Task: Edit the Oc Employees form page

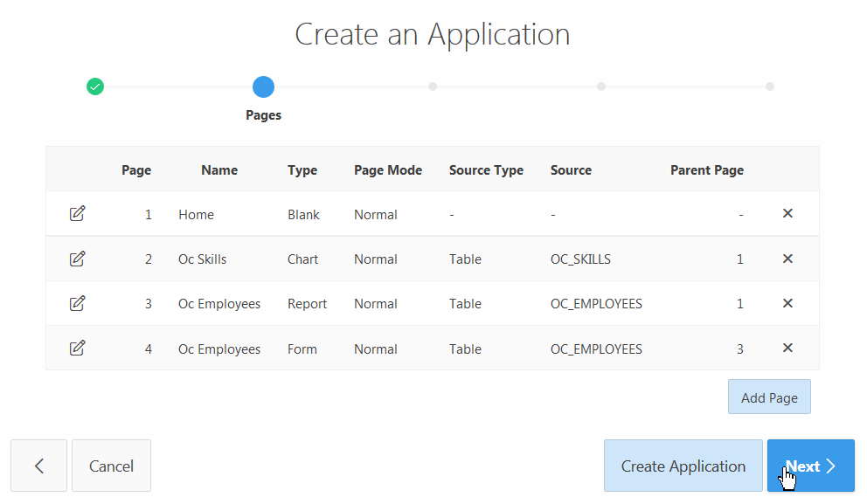Action: 77,348
